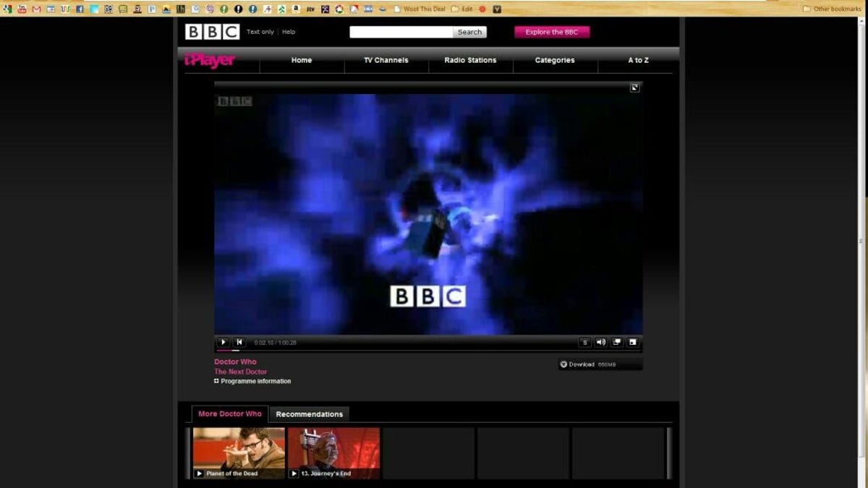Click the Download button
This screenshot has height=488, width=868.
pyautogui.click(x=600, y=364)
